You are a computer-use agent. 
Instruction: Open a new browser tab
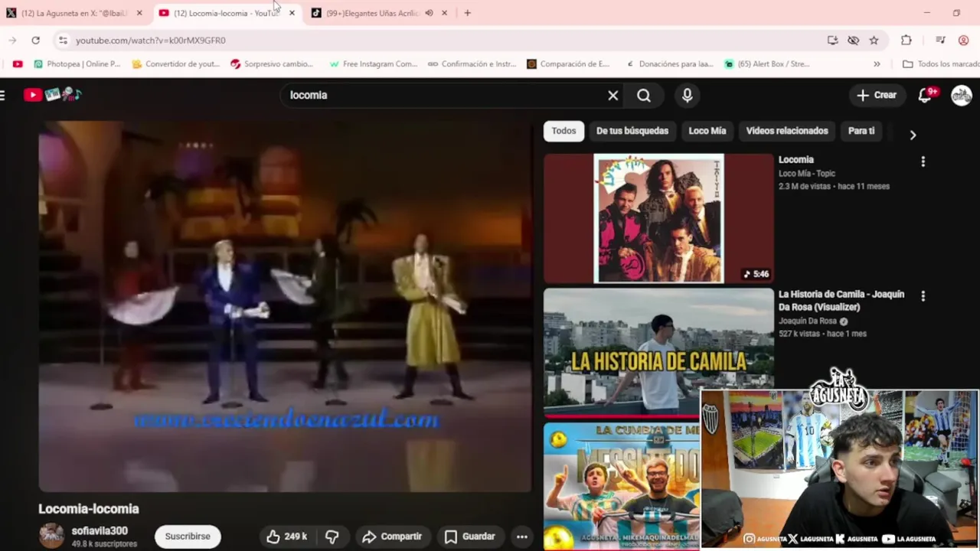click(x=467, y=13)
